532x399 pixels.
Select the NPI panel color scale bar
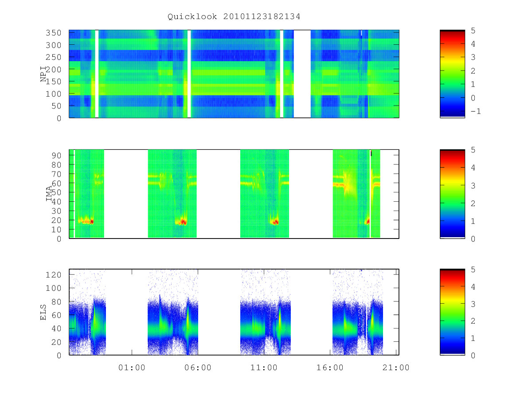click(x=452, y=74)
